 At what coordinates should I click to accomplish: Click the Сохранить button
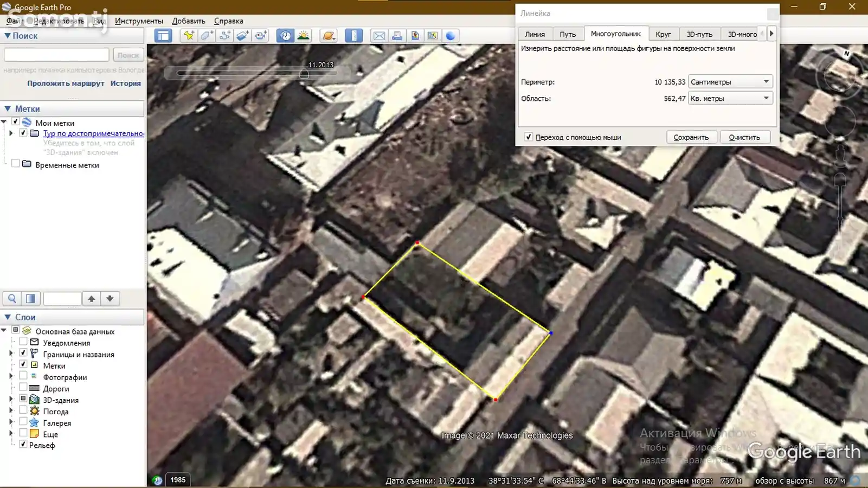tap(691, 137)
